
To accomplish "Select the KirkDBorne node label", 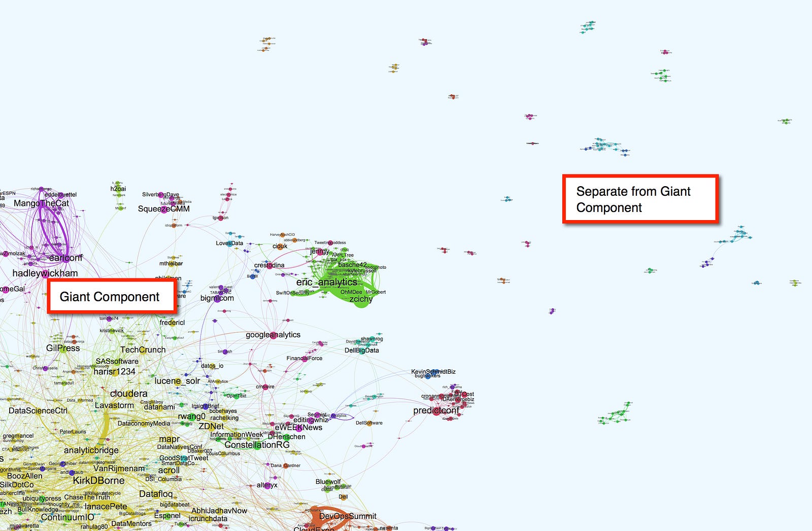I will [98, 481].
